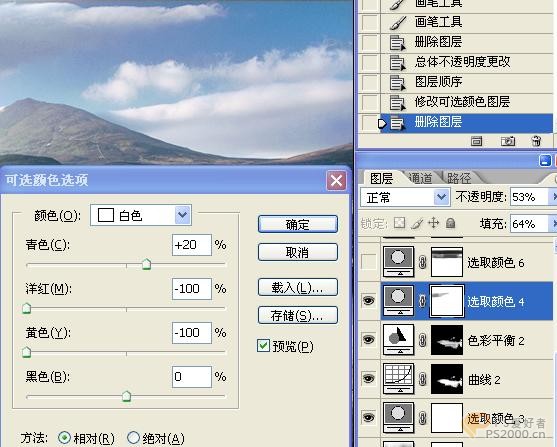Select history state 修改可选颜色图层

[462, 102]
